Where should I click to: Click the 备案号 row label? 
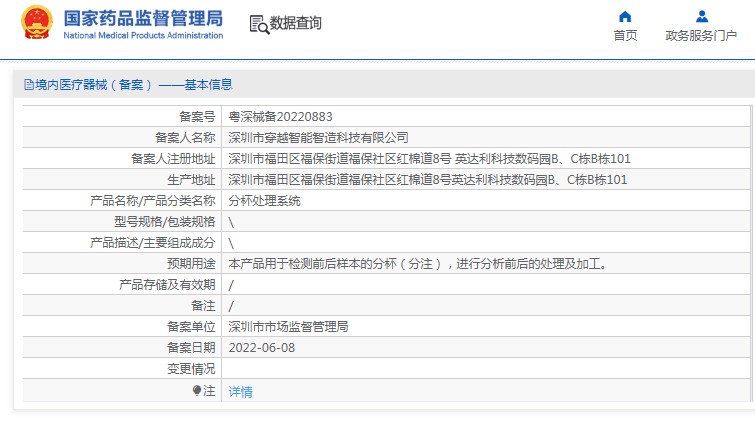(x=197, y=117)
